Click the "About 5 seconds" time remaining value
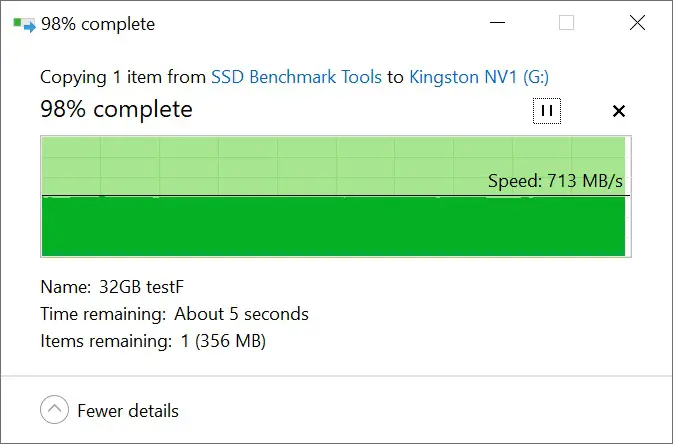This screenshot has width=673, height=444. coord(241,314)
